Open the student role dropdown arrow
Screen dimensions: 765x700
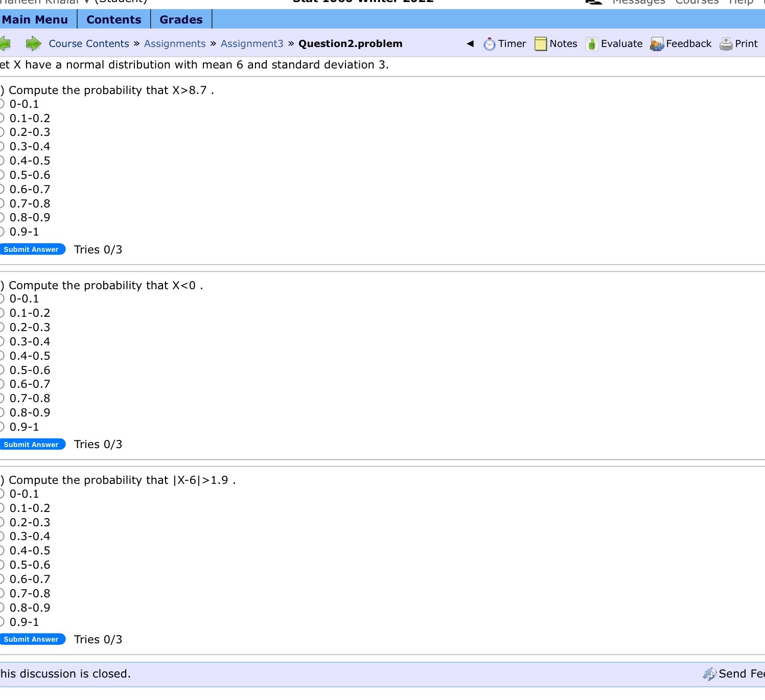point(87,1)
